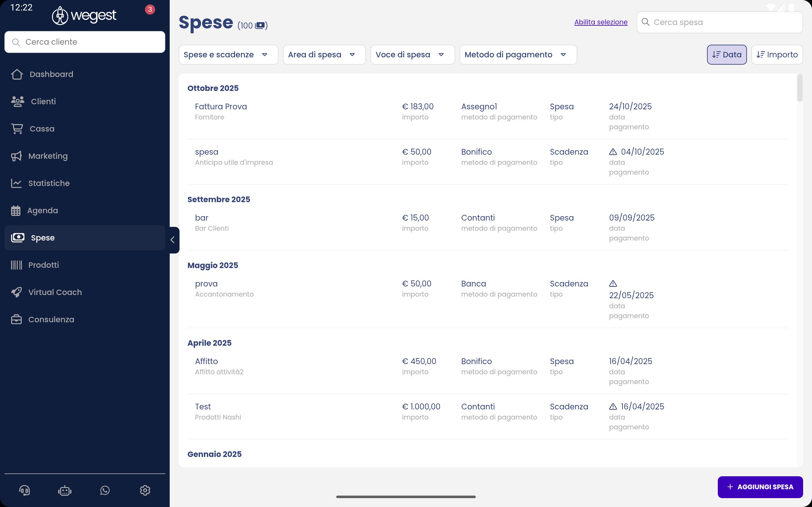This screenshot has height=507, width=812.
Task: Open WhatsApp from the sidebar footer
Action: click(105, 490)
